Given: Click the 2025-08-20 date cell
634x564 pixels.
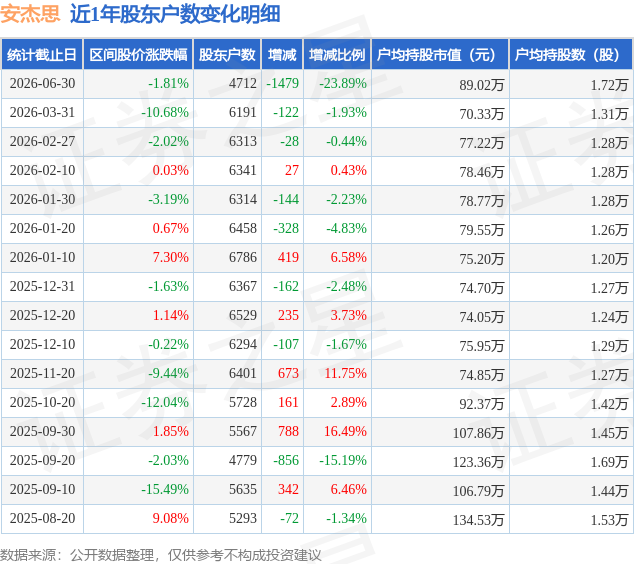Looking at the screenshot, I should 42,518.
